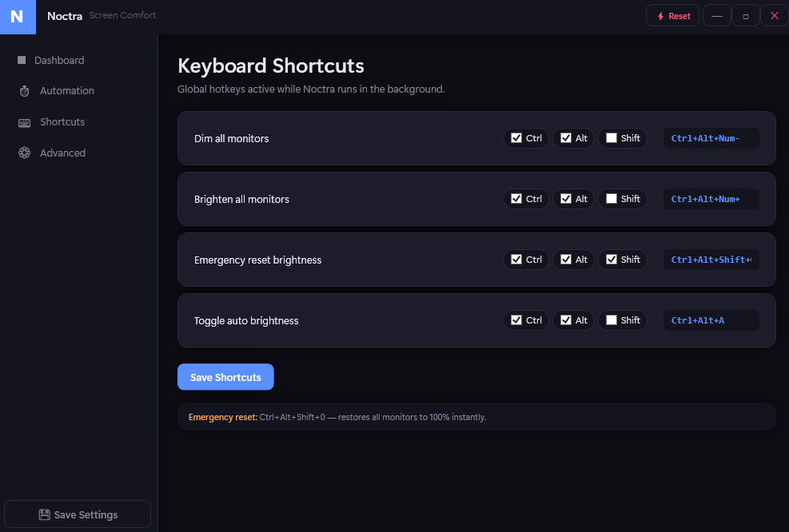This screenshot has height=532, width=789.
Task: Enable Shift for Dim all monitors
Action: pyautogui.click(x=611, y=137)
